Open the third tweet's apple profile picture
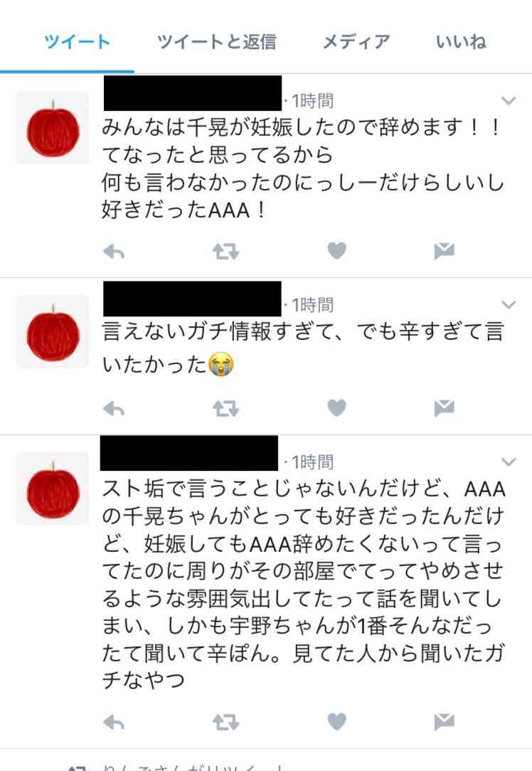 click(x=53, y=489)
